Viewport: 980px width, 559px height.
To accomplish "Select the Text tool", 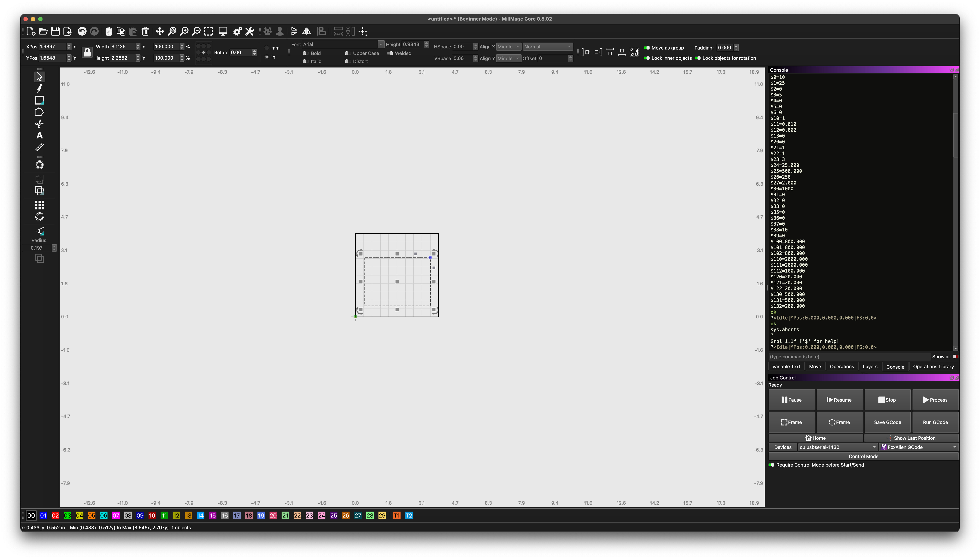I will click(x=39, y=136).
